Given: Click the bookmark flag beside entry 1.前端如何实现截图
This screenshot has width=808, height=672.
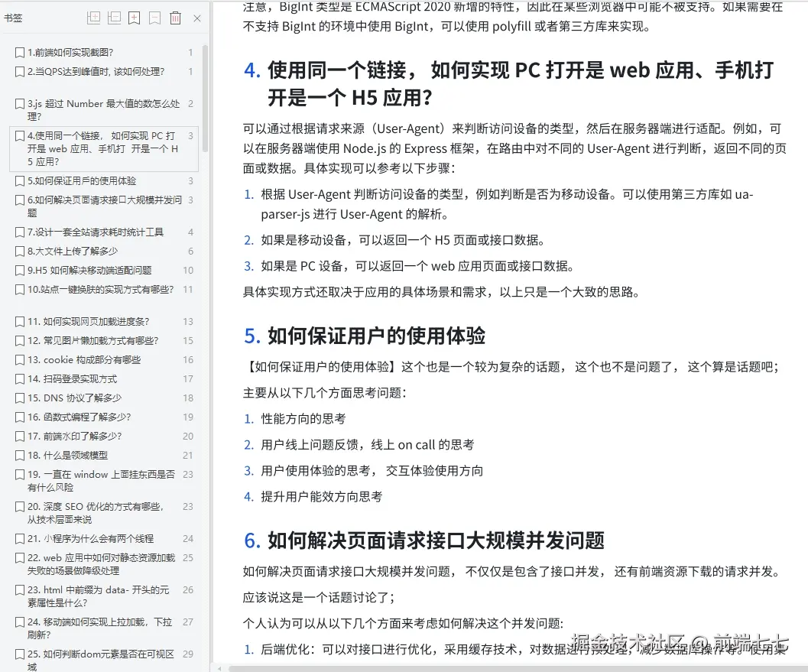Looking at the screenshot, I should tap(18, 51).
